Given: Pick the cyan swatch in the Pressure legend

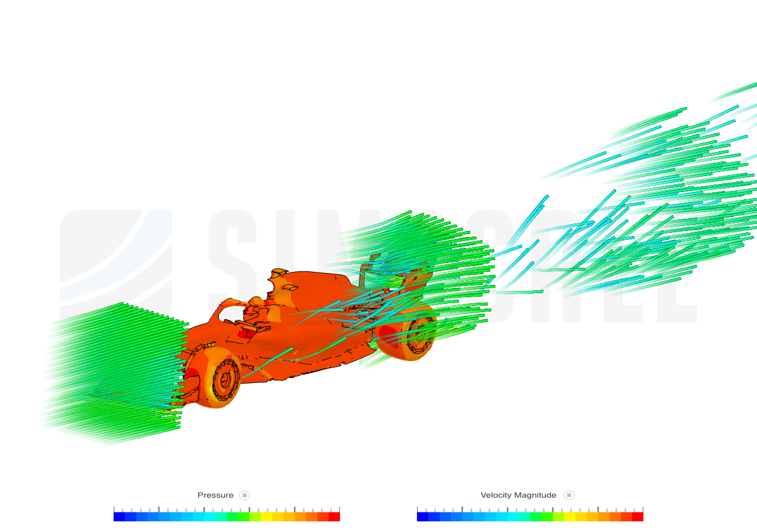Looking at the screenshot, I should pos(209,517).
